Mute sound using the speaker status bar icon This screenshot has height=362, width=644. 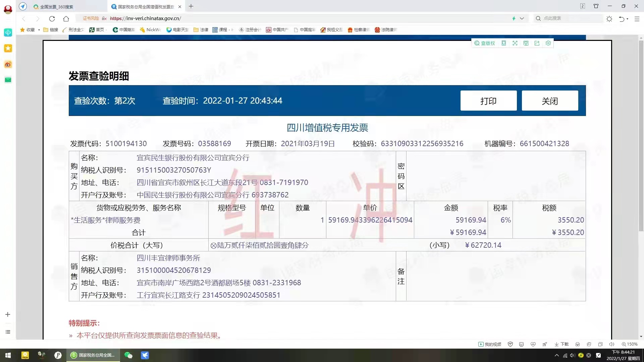pos(611,344)
